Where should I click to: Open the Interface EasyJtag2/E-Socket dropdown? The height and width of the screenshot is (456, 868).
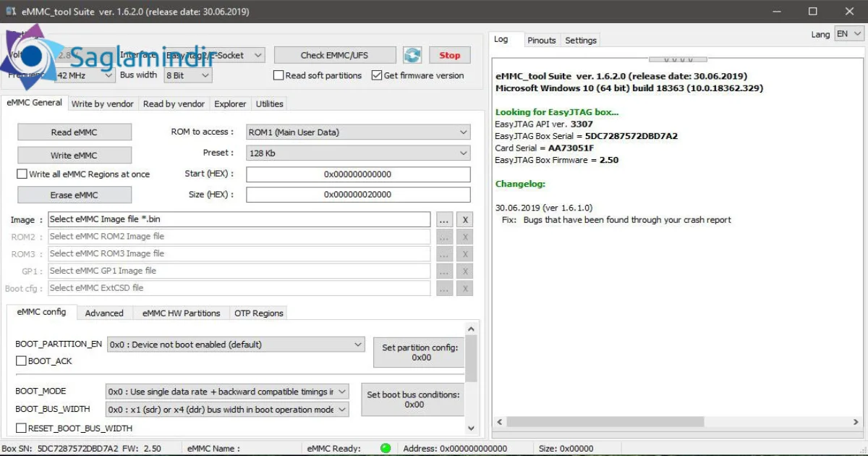(x=215, y=55)
